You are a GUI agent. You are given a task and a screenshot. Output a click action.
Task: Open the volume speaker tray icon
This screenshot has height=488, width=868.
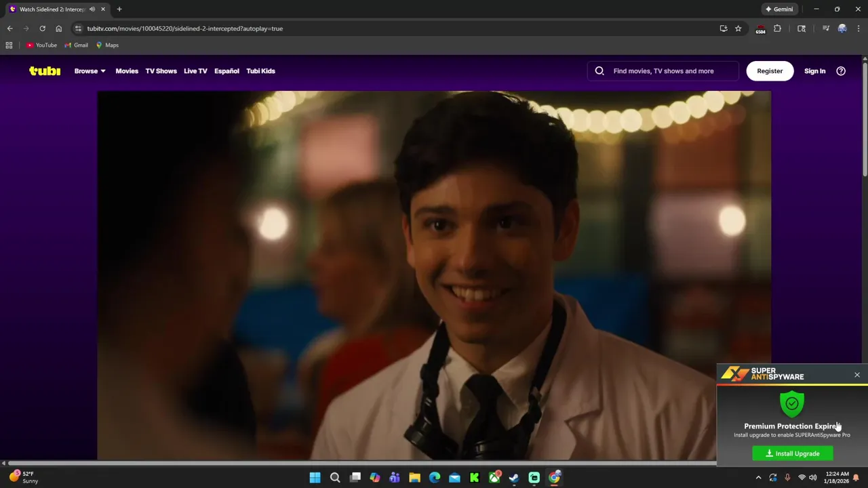(813, 477)
